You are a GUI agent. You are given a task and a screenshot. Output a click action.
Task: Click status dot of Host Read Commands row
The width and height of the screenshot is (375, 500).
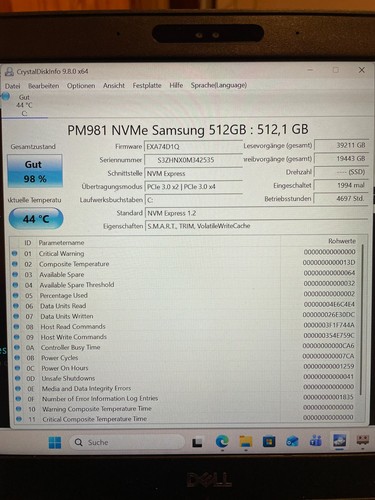click(16, 326)
